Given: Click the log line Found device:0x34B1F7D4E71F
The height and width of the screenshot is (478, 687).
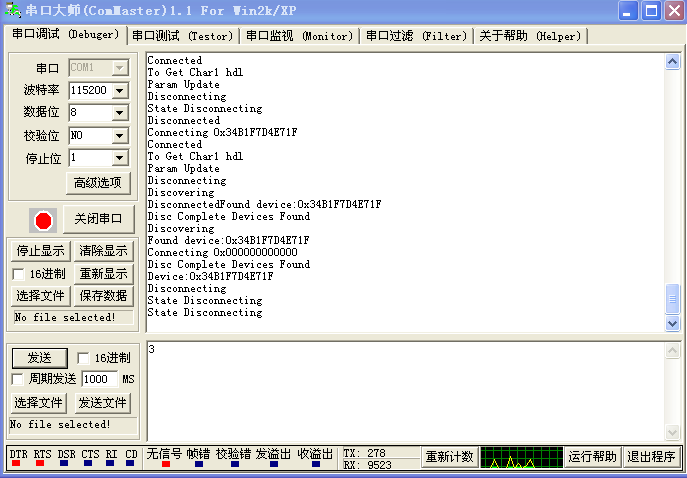Looking at the screenshot, I should (228, 241).
